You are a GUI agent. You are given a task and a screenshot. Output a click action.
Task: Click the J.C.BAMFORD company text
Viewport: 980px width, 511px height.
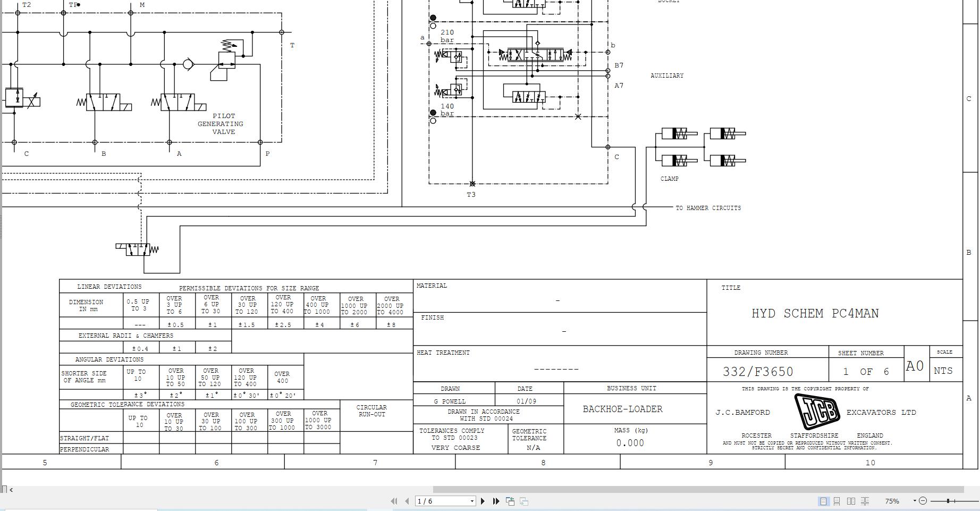[742, 412]
